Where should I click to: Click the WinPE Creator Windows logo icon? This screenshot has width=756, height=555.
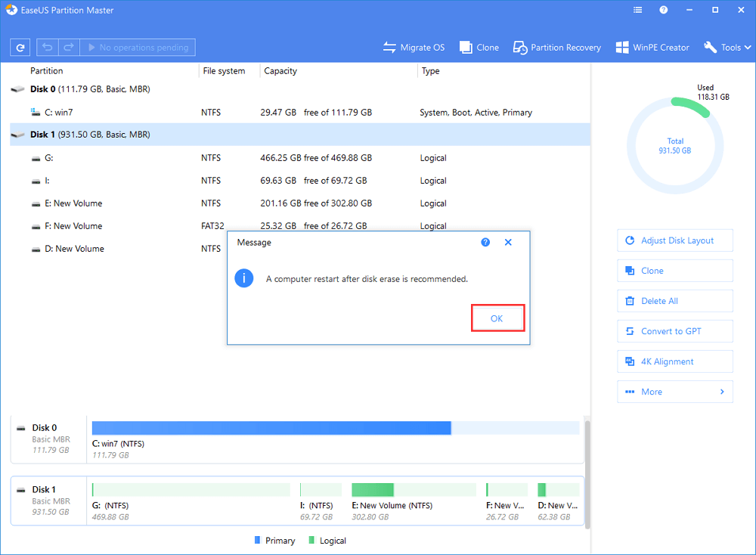(x=622, y=47)
